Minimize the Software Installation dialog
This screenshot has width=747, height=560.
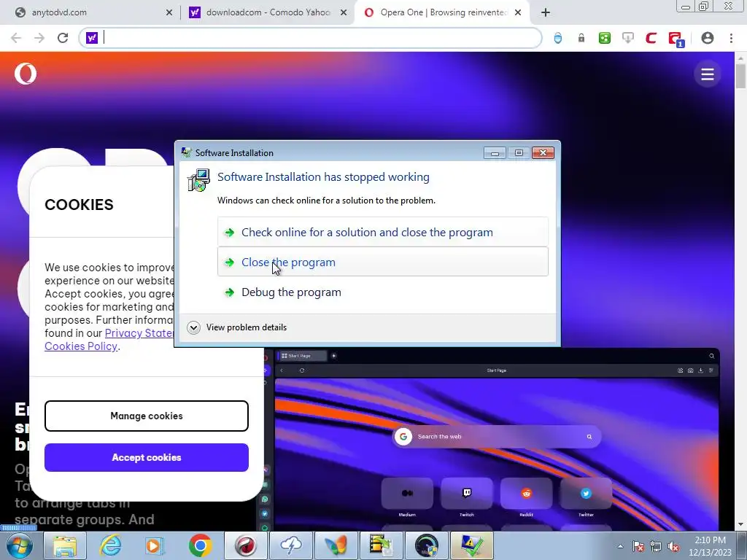[495, 153]
